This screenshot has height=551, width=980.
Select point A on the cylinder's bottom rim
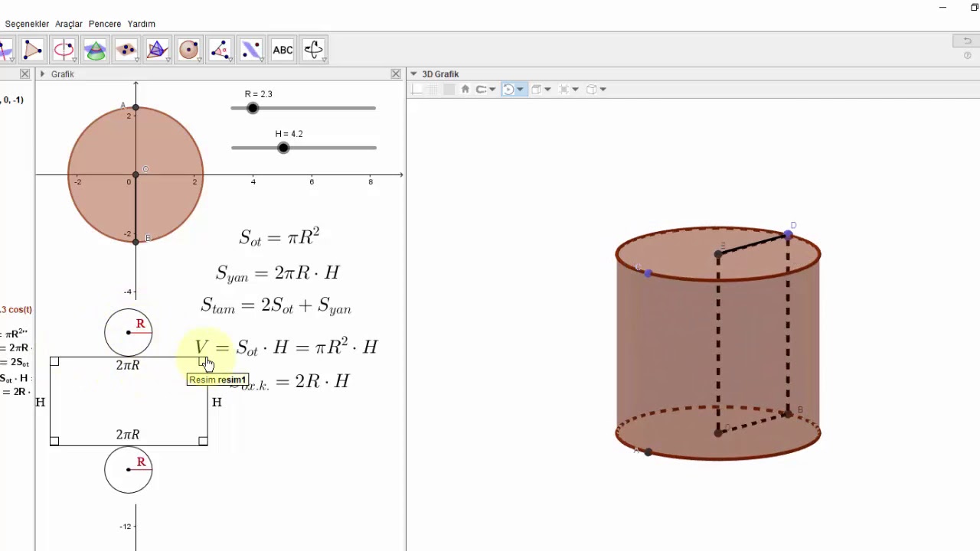pyautogui.click(x=648, y=452)
